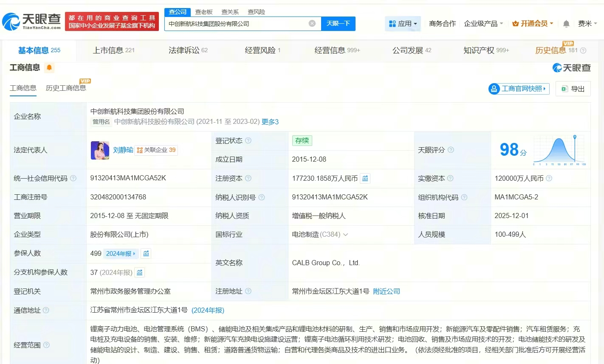
Task: Open legal representative 刘静瑜's avatar photo
Action: (x=100, y=150)
